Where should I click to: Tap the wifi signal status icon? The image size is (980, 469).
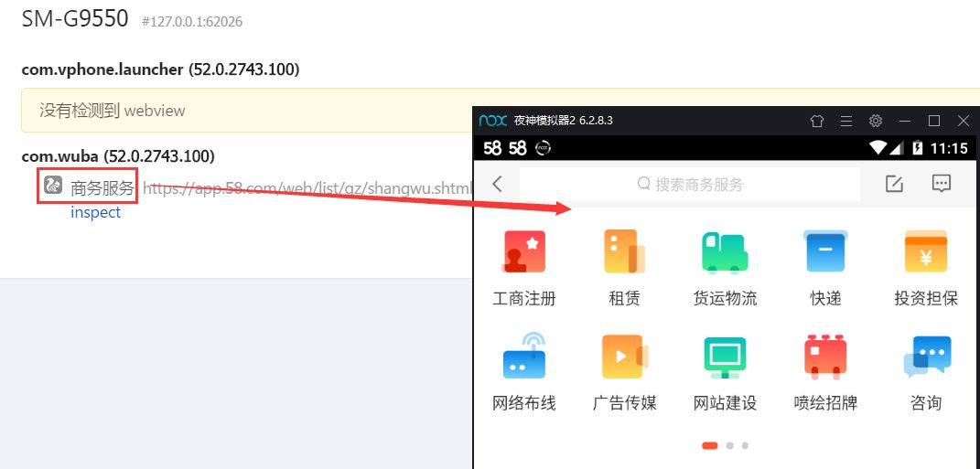pyautogui.click(x=878, y=148)
